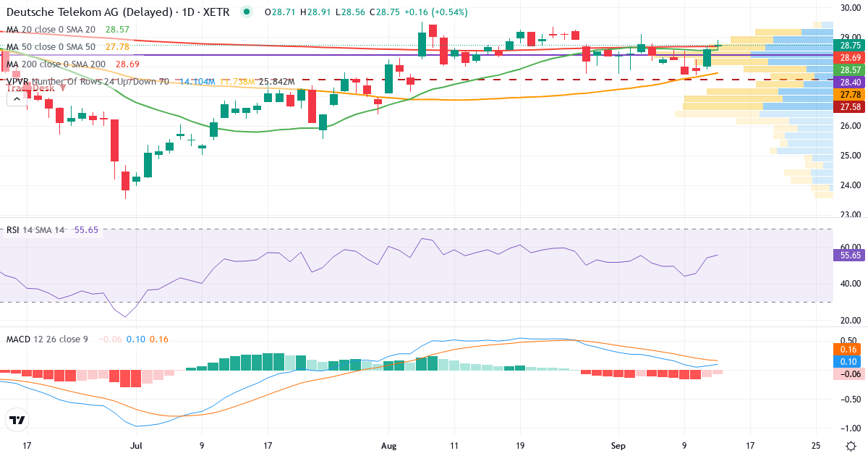The width and height of the screenshot is (868, 456).
Task: Click VPVR up volume 14.104M
Action: point(197,82)
